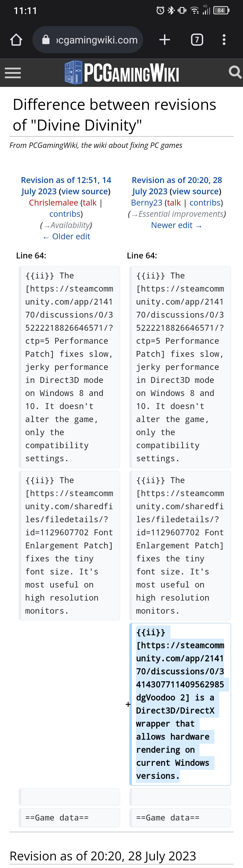Open a new tab with plus icon
This screenshot has width=243, height=868.
(164, 40)
